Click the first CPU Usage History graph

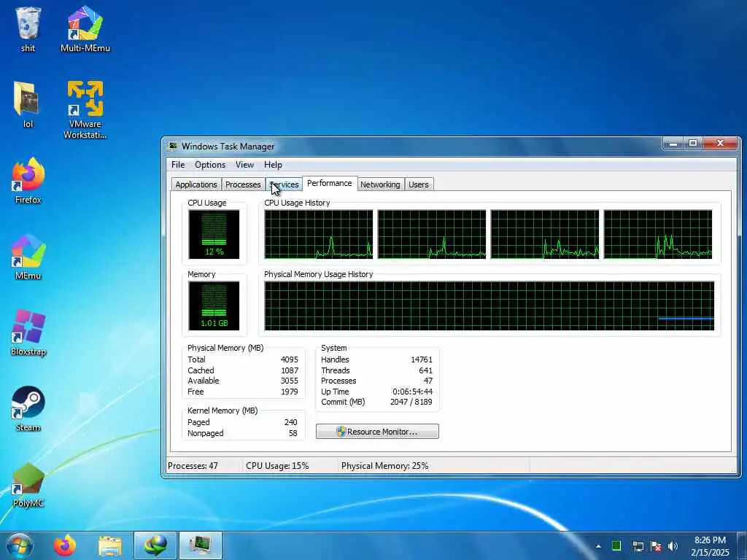pos(319,234)
